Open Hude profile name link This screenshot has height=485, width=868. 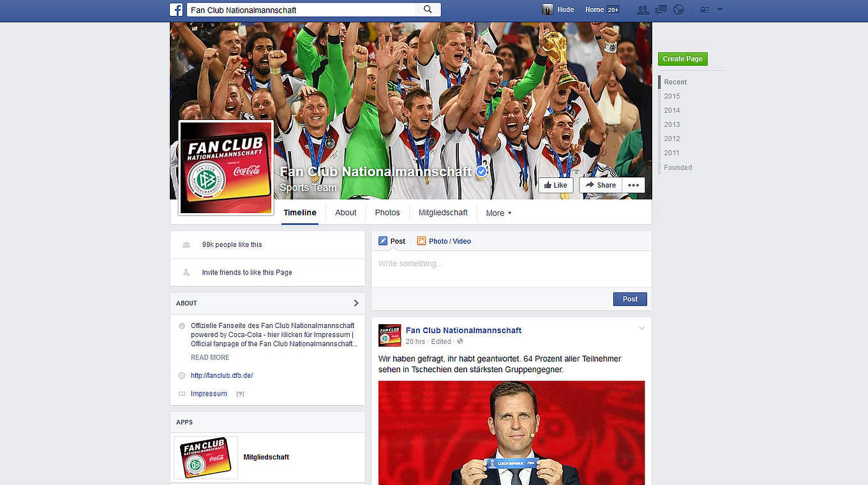[565, 10]
